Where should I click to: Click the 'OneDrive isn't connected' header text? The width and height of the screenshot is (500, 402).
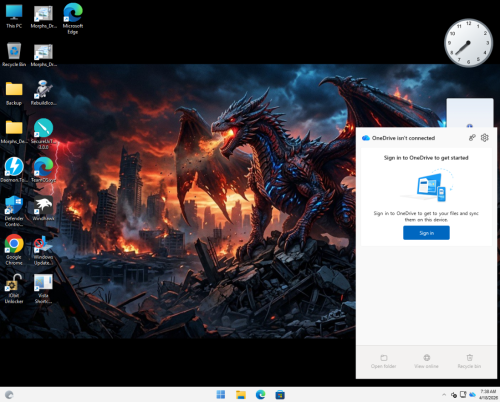coord(403,138)
